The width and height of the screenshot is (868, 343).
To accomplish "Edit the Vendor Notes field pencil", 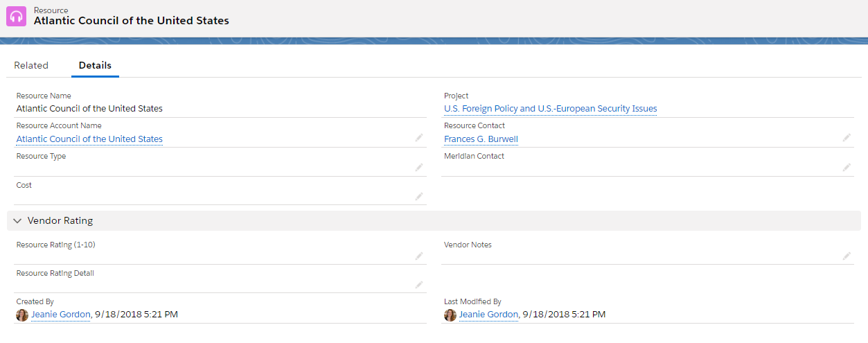I will 847,256.
